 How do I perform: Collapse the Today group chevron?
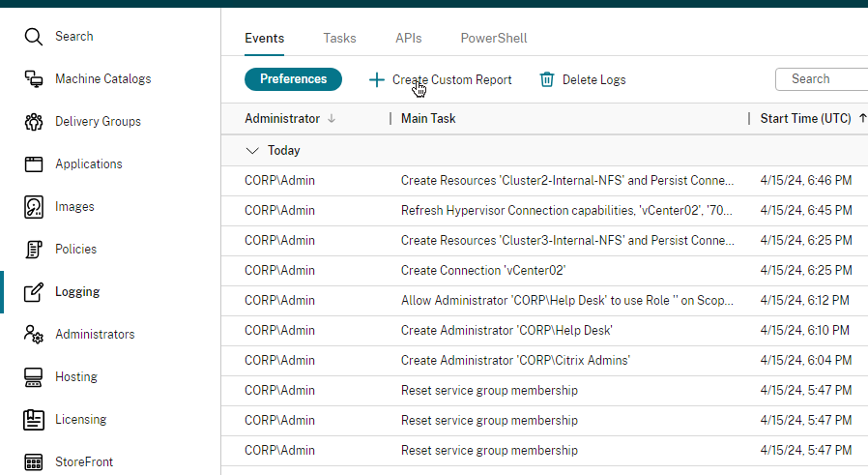[252, 151]
